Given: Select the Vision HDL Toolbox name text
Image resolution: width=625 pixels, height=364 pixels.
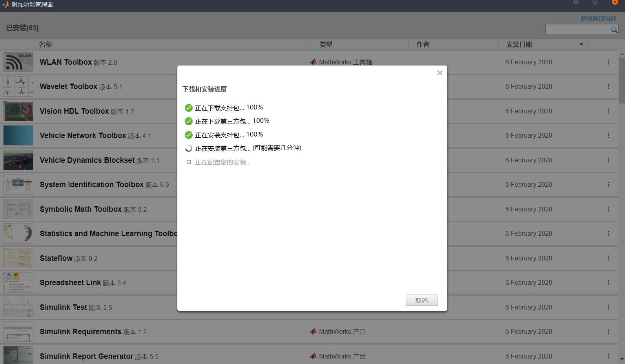Looking at the screenshot, I should click(x=75, y=111).
